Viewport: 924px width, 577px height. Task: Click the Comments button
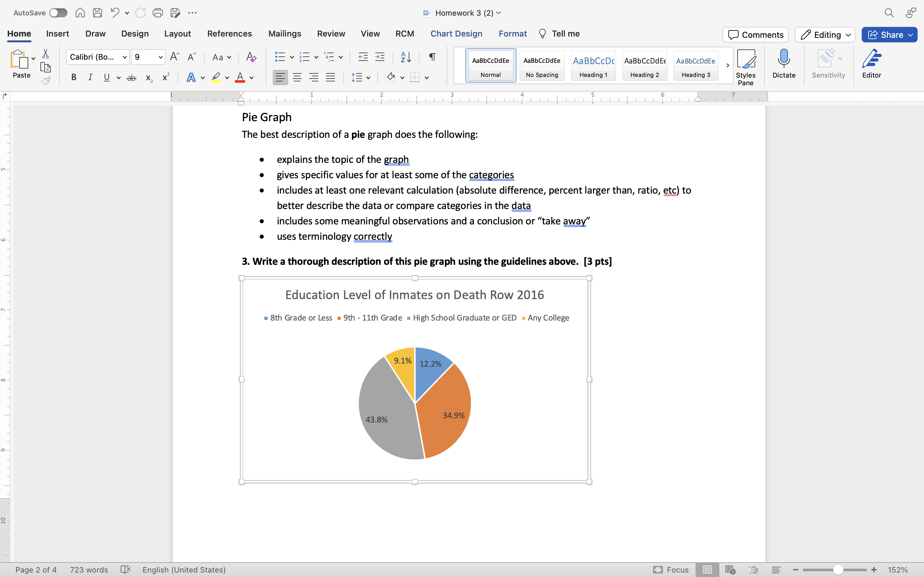(755, 35)
